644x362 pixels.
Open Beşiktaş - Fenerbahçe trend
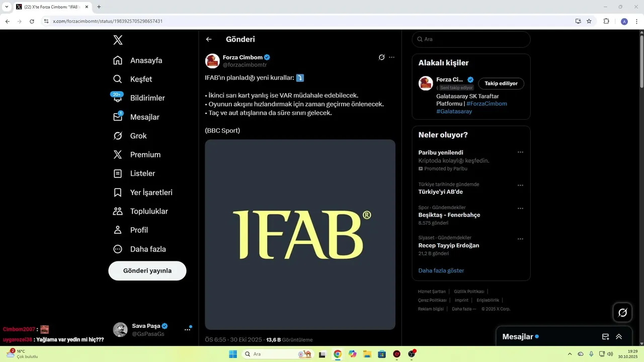click(449, 215)
